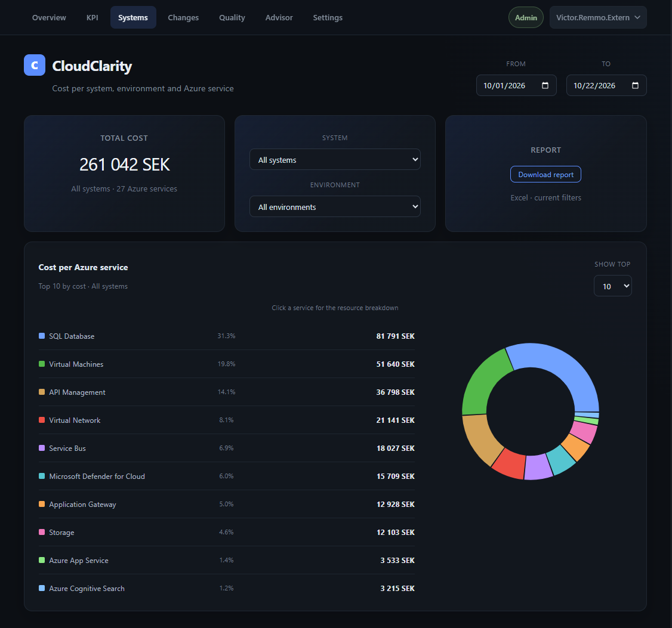Select the Systems tab
The width and height of the screenshot is (672, 628).
click(x=133, y=17)
